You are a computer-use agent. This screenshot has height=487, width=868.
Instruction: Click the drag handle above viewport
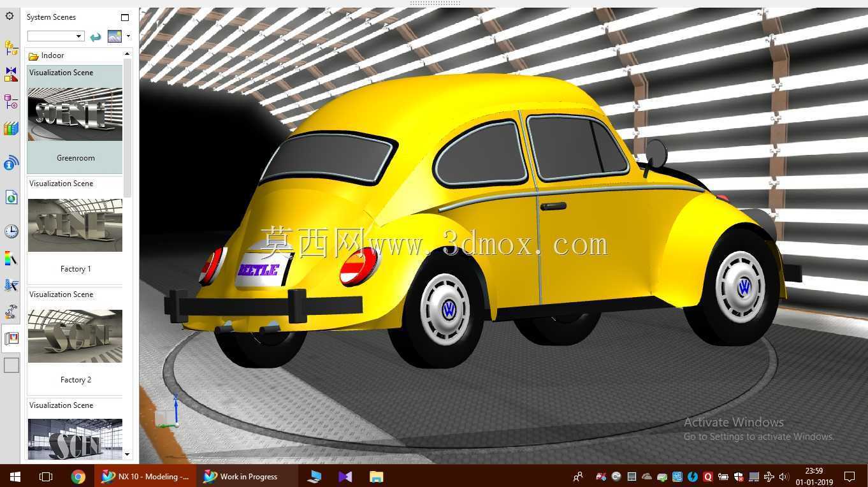pyautogui.click(x=435, y=3)
